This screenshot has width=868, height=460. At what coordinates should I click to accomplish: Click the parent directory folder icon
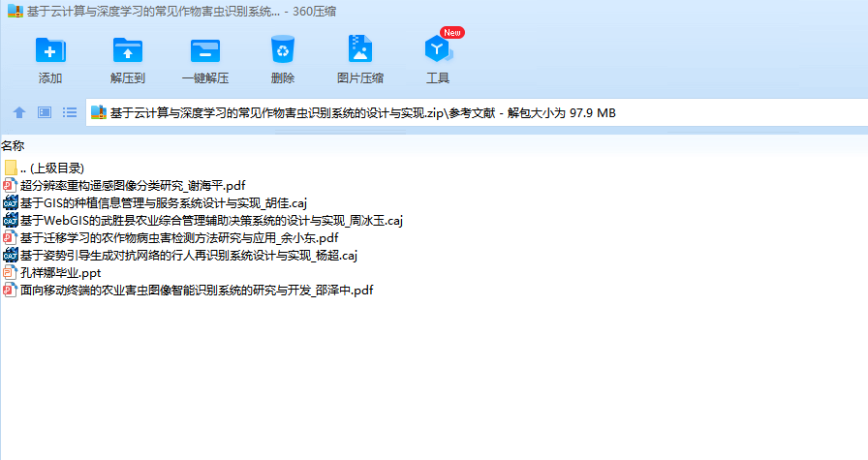coord(11,168)
